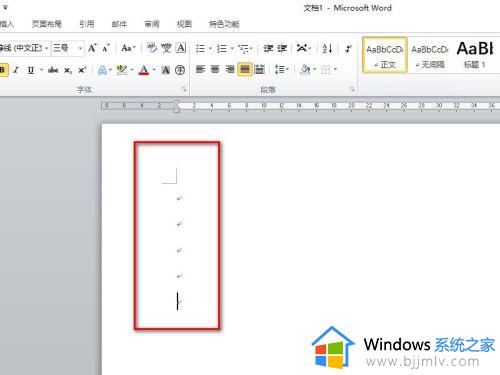Click the Increase Indent icon

(x=282, y=49)
